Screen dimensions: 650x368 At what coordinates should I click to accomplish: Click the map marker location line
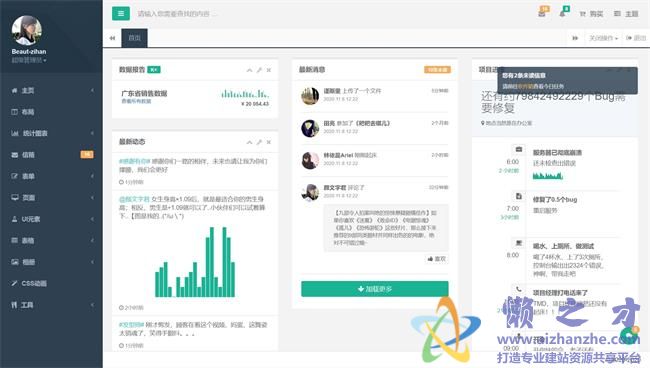[x=506, y=123]
